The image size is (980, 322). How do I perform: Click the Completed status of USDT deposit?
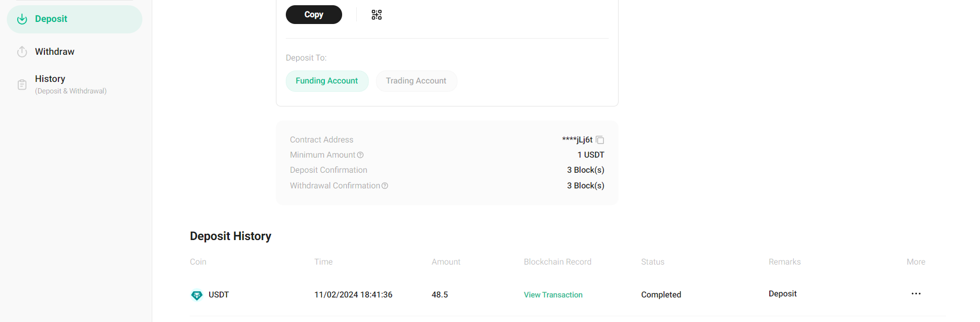(x=661, y=295)
